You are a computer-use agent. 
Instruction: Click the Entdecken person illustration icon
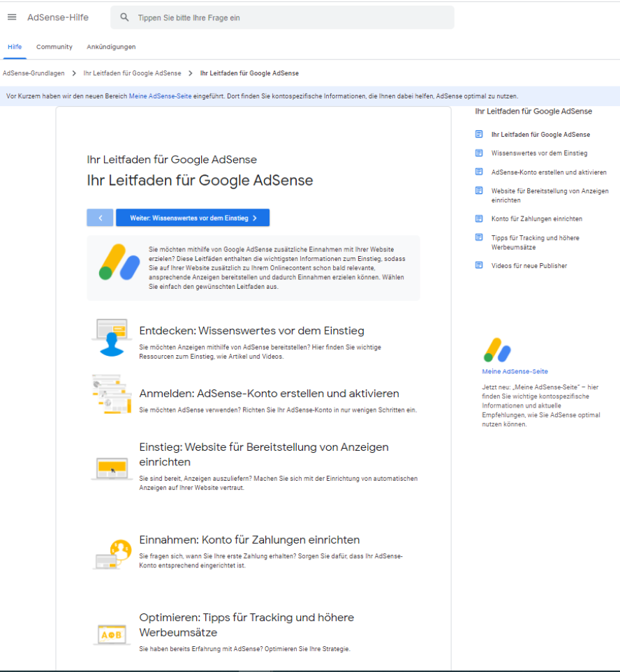click(112, 338)
